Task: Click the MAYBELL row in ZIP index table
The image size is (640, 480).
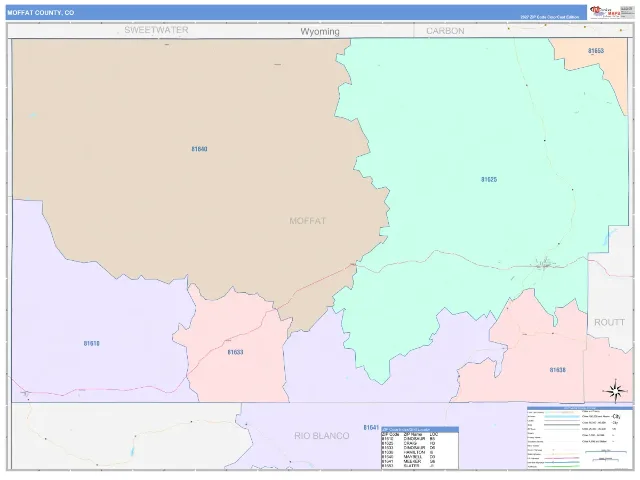Action: pos(420,457)
